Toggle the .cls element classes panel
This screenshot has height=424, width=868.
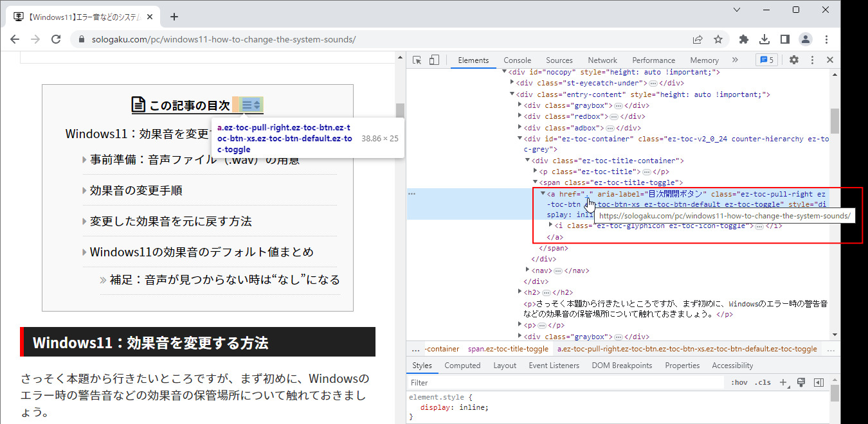763,383
